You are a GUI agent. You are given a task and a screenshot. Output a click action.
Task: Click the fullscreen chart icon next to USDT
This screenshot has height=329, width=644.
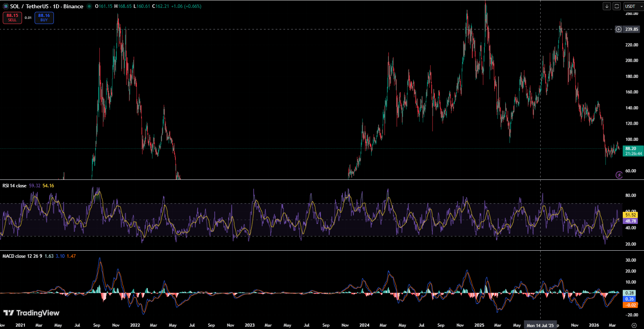click(x=617, y=6)
